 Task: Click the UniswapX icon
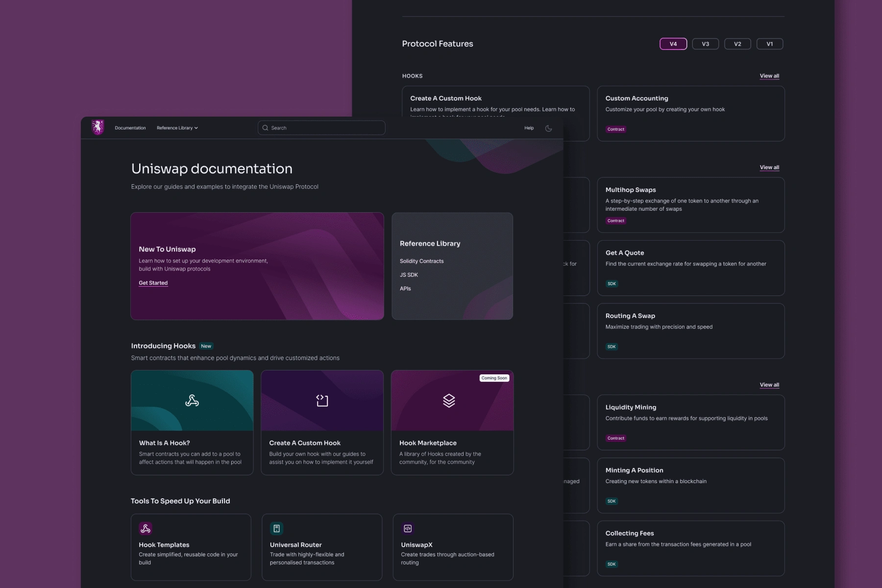(x=408, y=528)
